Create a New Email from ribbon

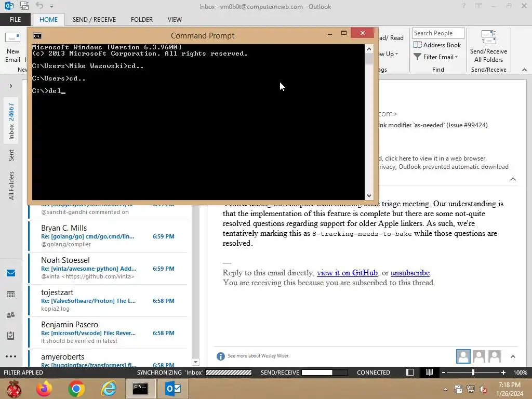point(12,47)
